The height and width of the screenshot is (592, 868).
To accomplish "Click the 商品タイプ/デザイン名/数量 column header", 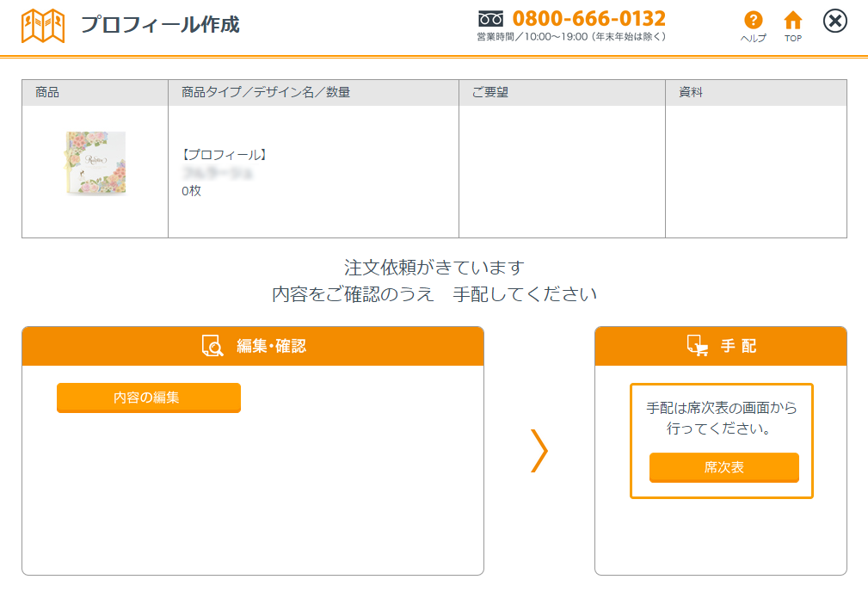I will pos(265,92).
